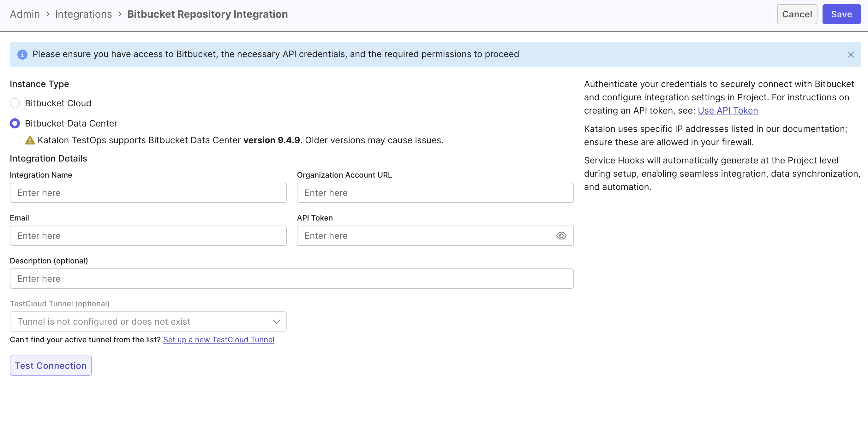This screenshot has width=868, height=424.
Task: Click the Test Connection button
Action: (51, 365)
